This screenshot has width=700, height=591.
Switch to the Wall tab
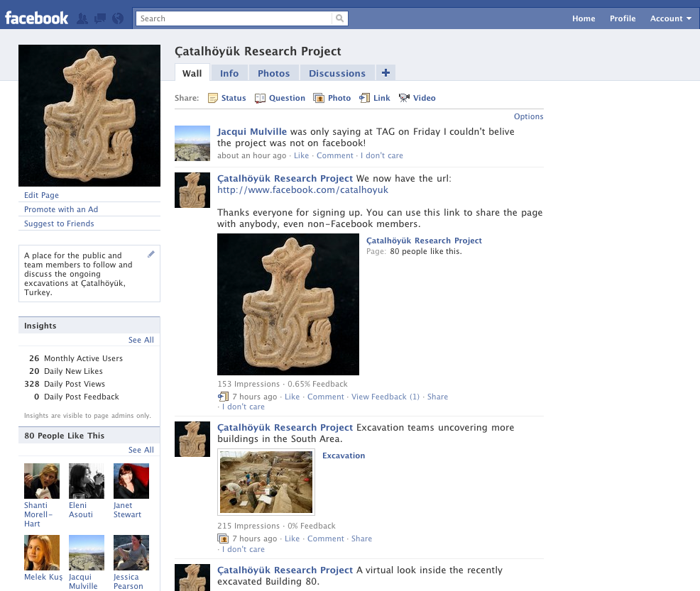192,73
